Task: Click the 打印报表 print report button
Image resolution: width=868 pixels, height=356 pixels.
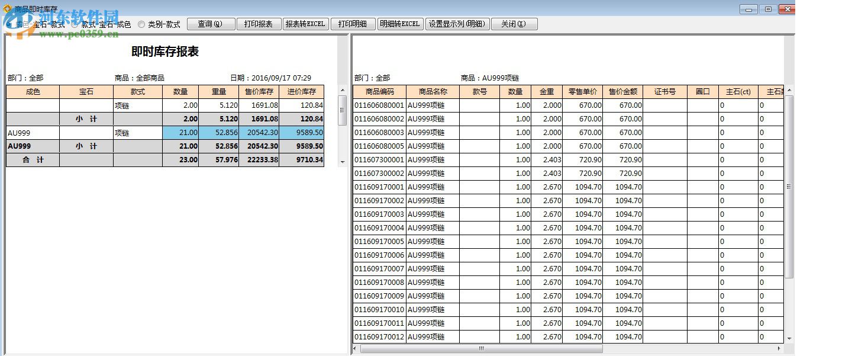Action: [259, 24]
